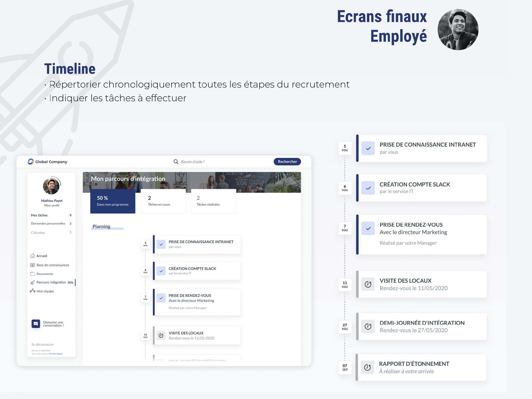
Task: Toggle the checkmark on app's Prise de rendez-vous
Action: pyautogui.click(x=161, y=298)
